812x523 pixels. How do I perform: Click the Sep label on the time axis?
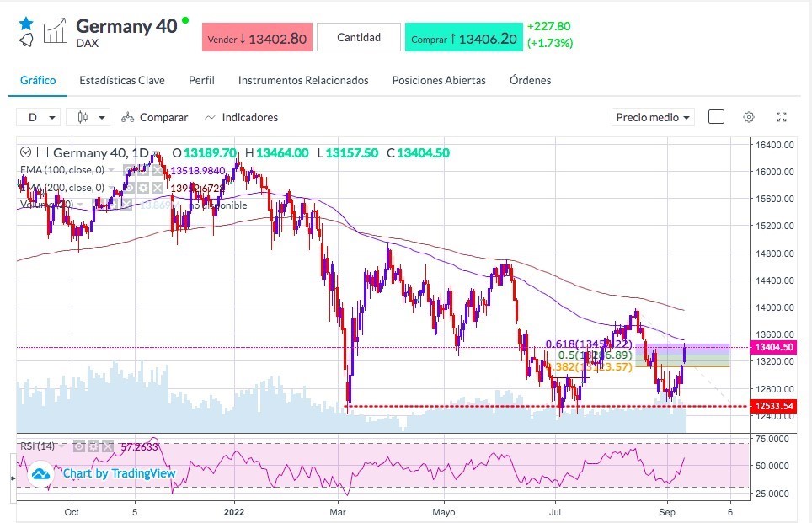point(667,512)
